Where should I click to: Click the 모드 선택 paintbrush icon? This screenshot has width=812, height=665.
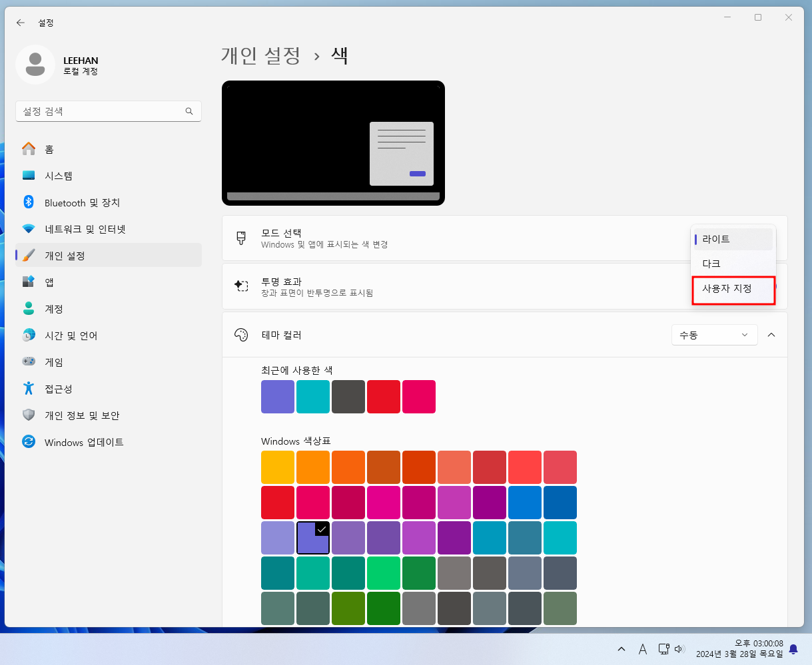click(x=241, y=239)
